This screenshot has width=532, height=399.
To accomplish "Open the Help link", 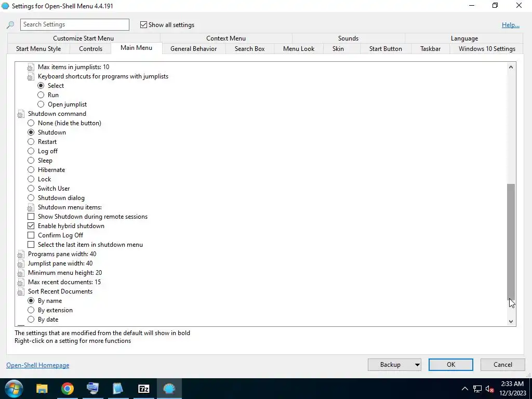I will pyautogui.click(x=511, y=25).
